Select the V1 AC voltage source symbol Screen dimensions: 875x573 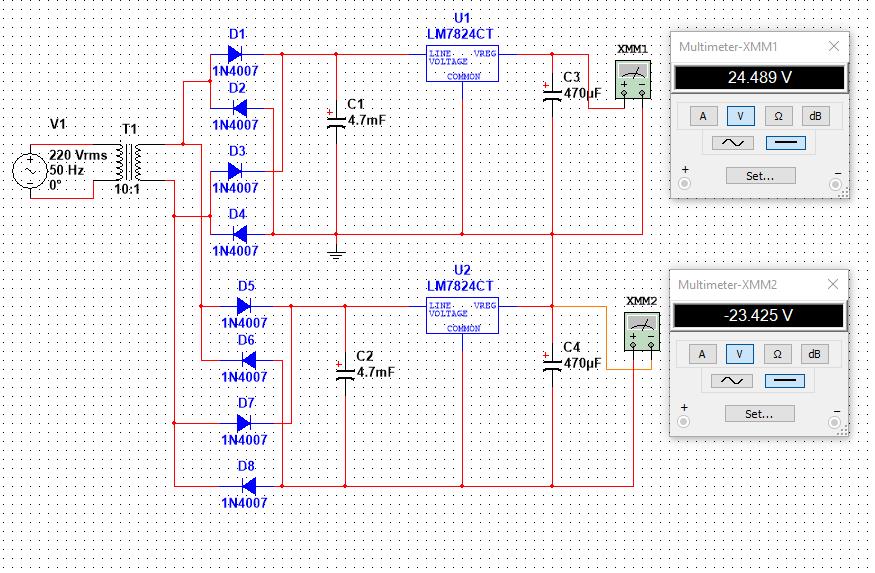[30, 171]
